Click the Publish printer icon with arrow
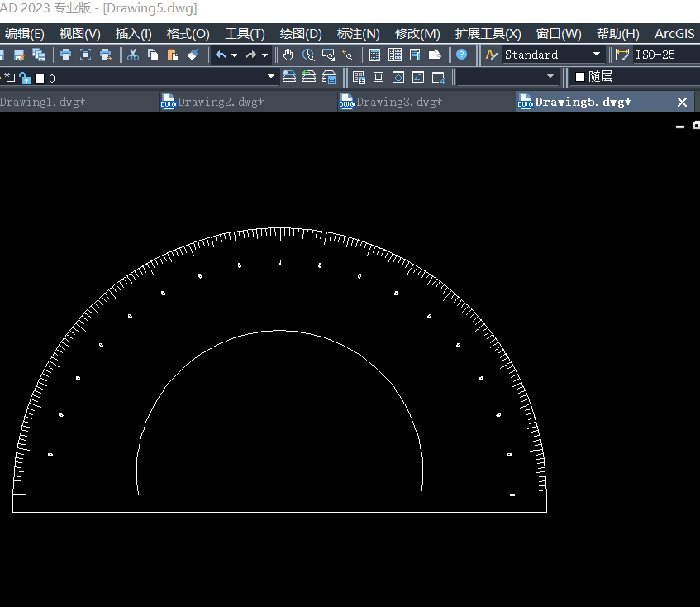 [x=106, y=55]
